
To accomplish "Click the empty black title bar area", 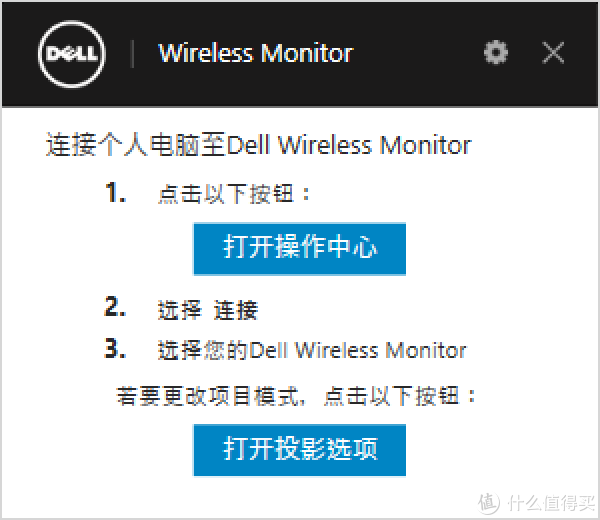I will click(x=417, y=54).
